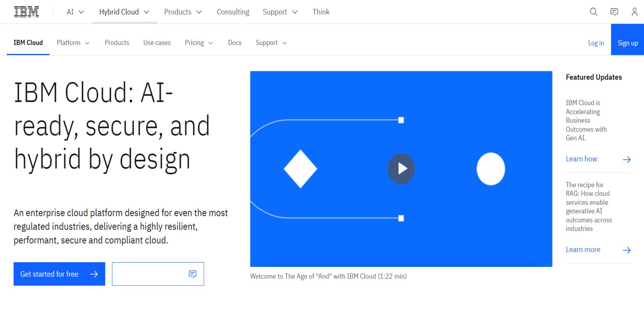Click the arrow next to Learn more

click(x=627, y=250)
